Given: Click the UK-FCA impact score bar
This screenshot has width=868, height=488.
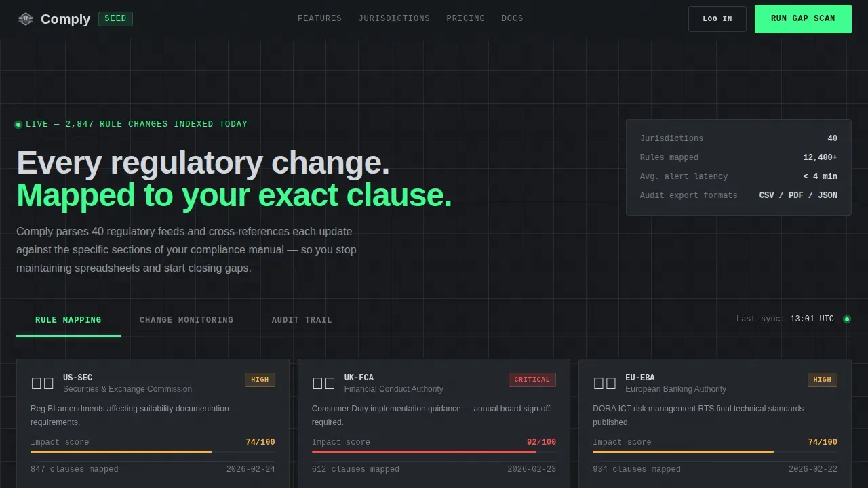Looking at the screenshot, I should pyautogui.click(x=434, y=451).
